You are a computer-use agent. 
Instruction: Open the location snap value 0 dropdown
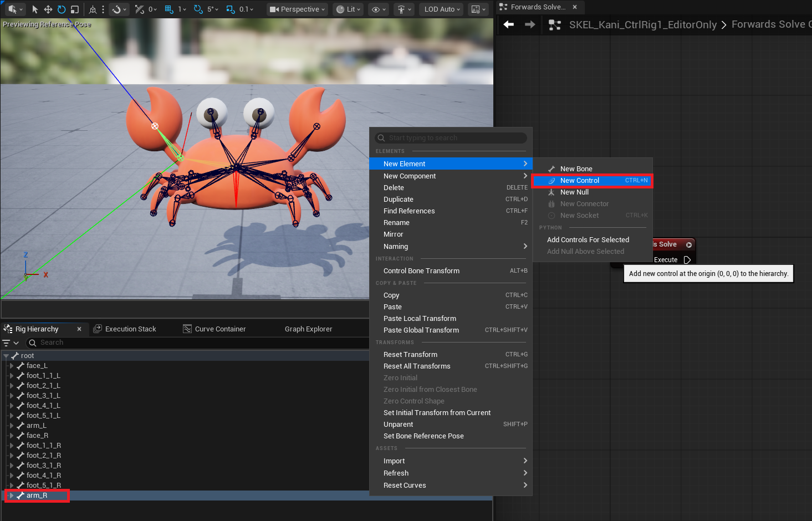coord(153,9)
